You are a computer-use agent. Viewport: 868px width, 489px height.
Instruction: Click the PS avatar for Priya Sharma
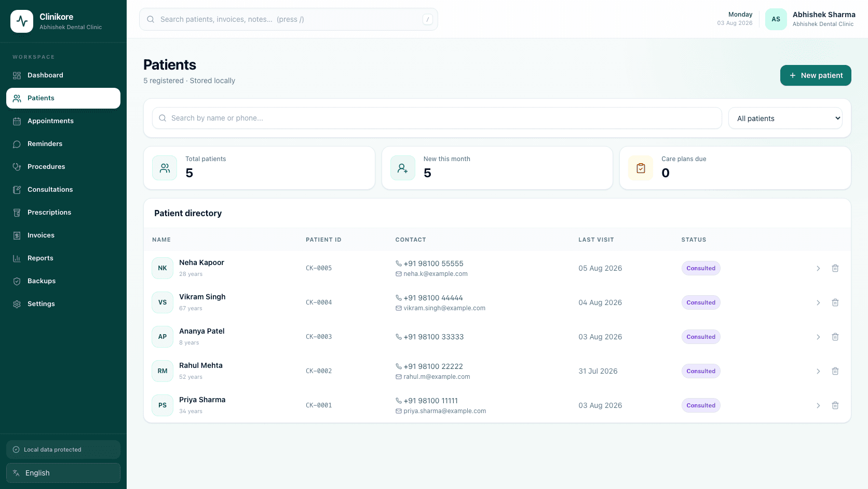pyautogui.click(x=162, y=405)
